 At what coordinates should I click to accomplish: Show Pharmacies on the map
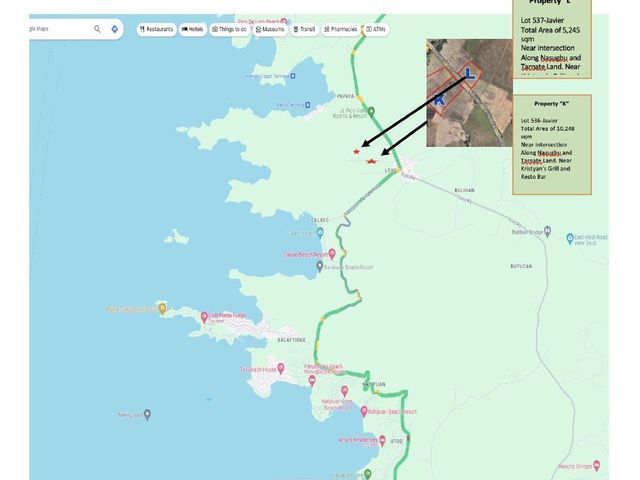point(341,29)
